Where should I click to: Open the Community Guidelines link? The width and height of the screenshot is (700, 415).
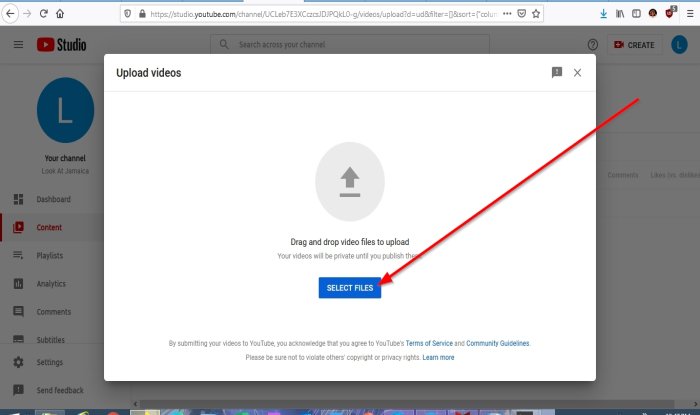(x=497, y=343)
